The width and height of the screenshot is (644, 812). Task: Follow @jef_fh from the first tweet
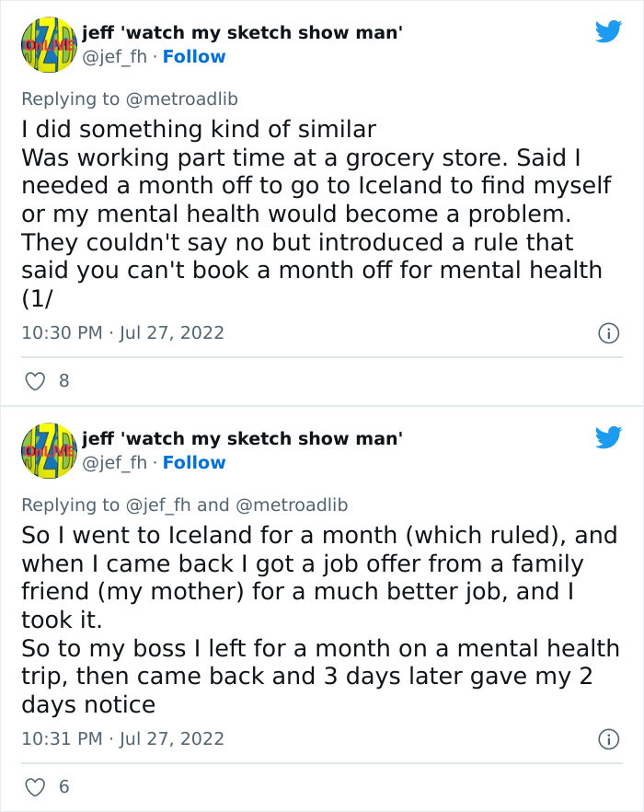point(196,55)
